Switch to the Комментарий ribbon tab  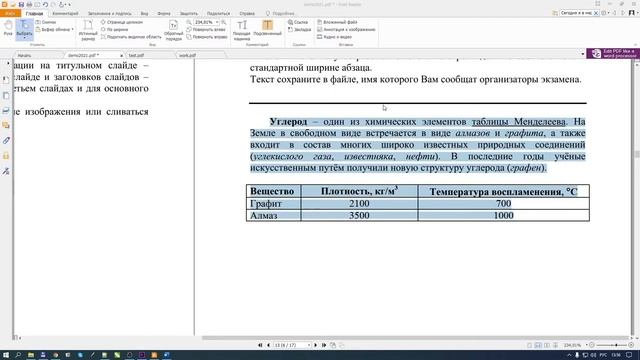tap(65, 13)
